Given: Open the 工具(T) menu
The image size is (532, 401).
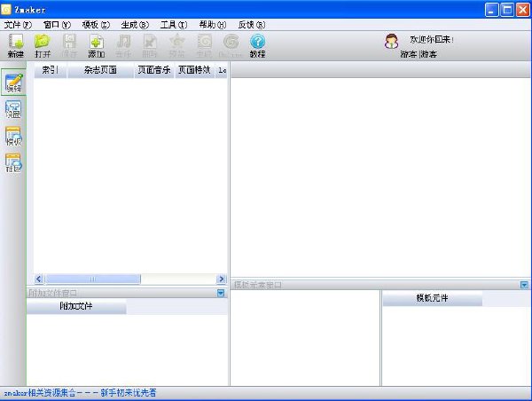Looking at the screenshot, I should coord(174,25).
